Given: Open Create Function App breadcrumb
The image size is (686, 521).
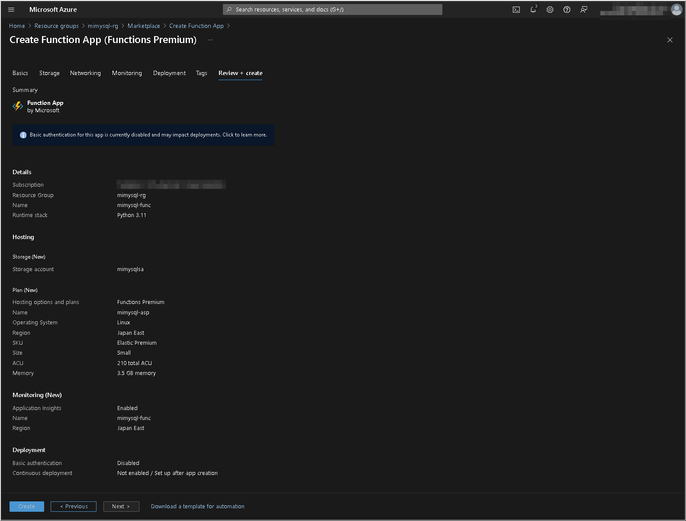Looking at the screenshot, I should pos(196,26).
